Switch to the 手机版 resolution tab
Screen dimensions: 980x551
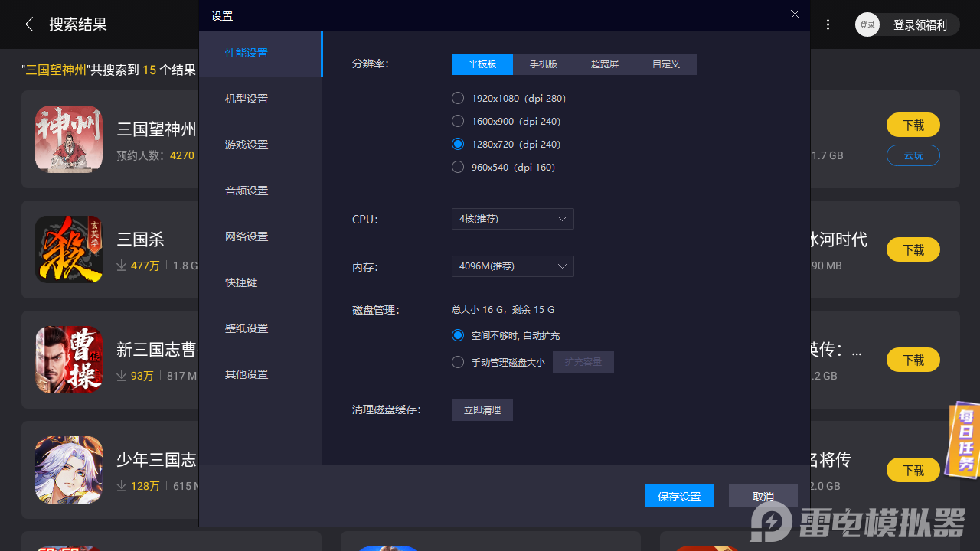point(544,64)
